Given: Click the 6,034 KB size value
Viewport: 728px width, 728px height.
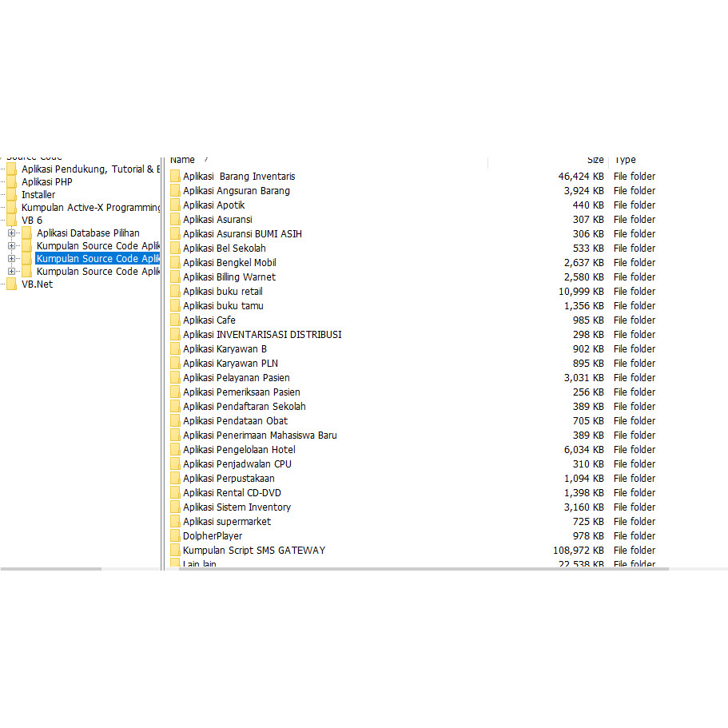Looking at the screenshot, I should pos(583,450).
